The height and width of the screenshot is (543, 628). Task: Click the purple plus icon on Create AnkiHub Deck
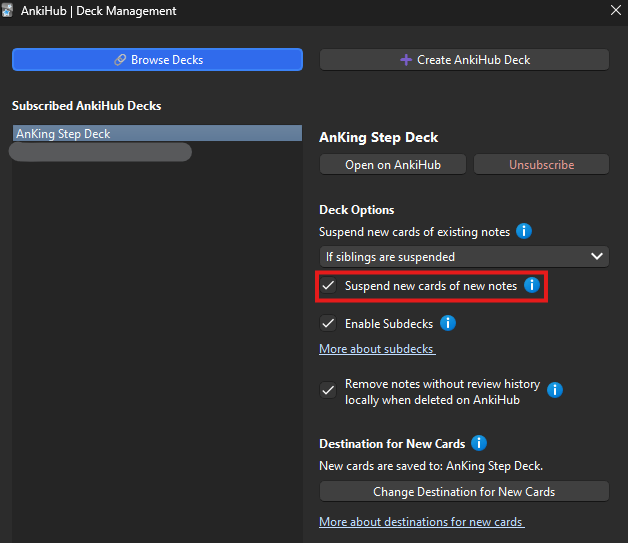[406, 60]
